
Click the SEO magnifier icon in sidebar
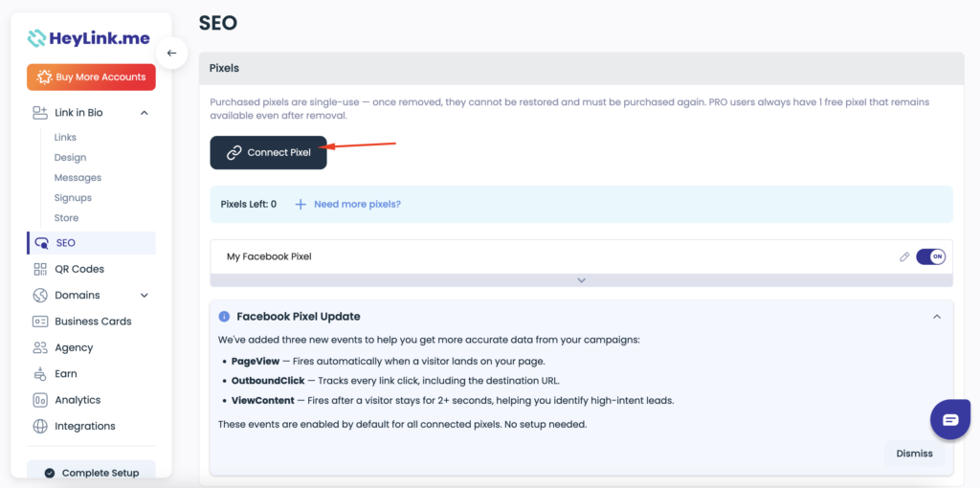42,243
